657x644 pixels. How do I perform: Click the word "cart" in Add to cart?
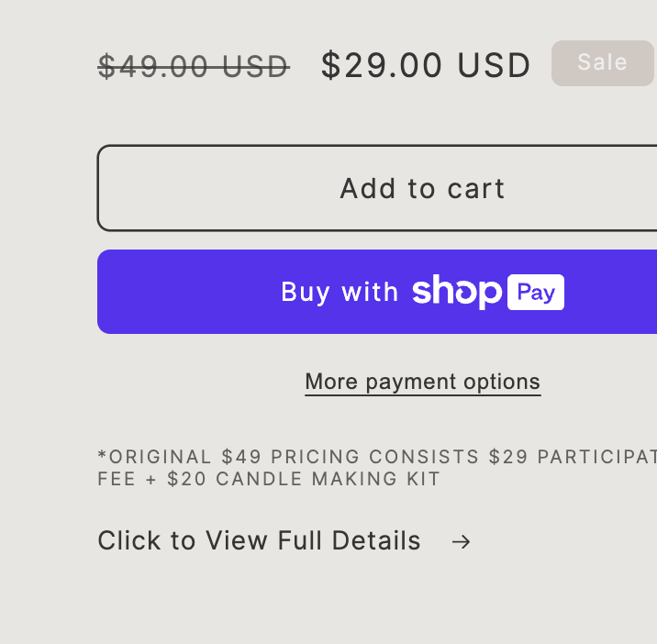(476, 188)
